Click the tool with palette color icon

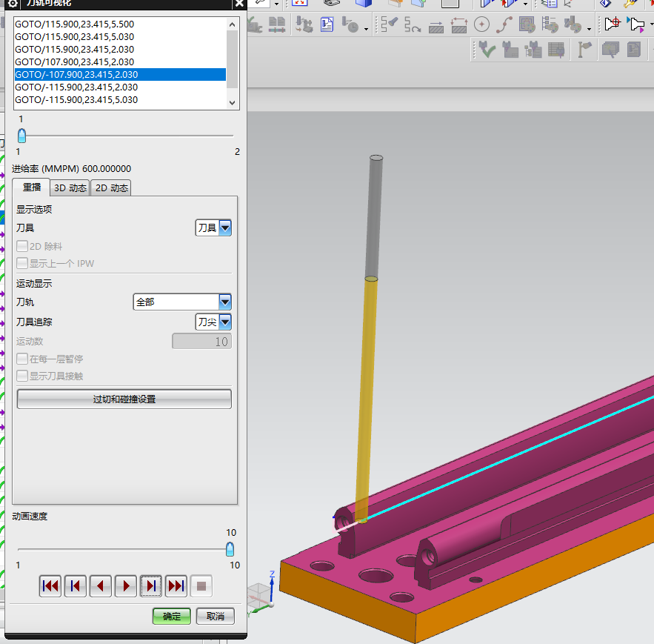[x=573, y=24]
